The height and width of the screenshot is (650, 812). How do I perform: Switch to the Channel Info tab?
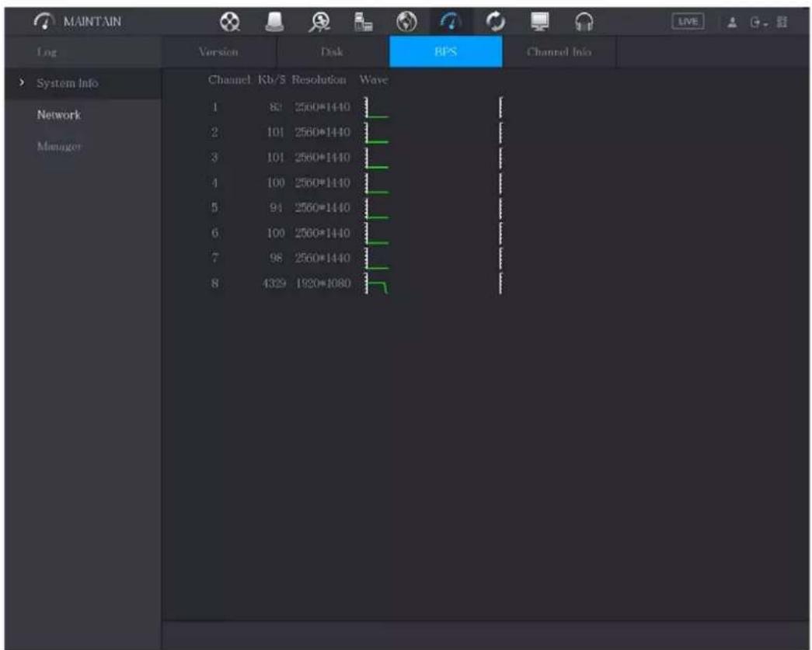coord(559,52)
